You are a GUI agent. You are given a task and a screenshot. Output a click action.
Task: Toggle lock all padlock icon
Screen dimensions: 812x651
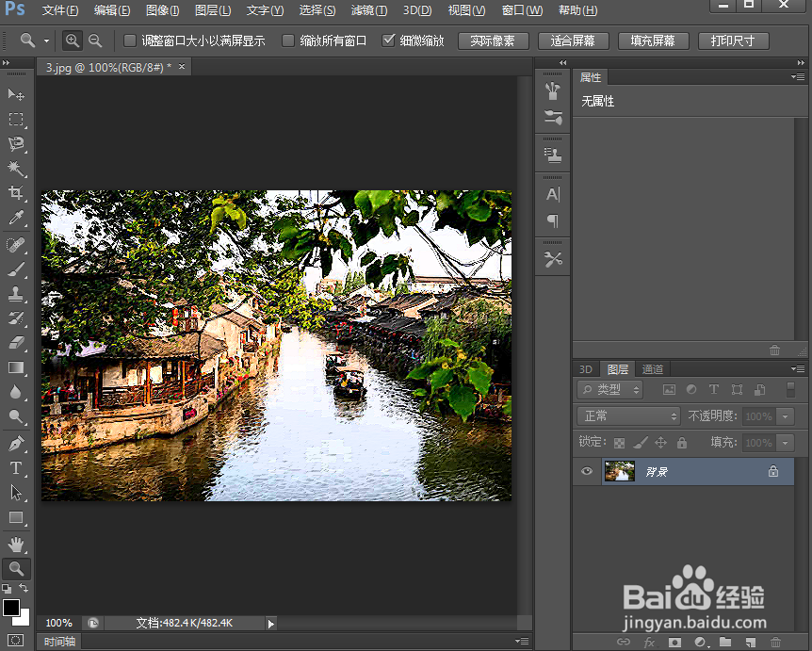pyautogui.click(x=682, y=443)
